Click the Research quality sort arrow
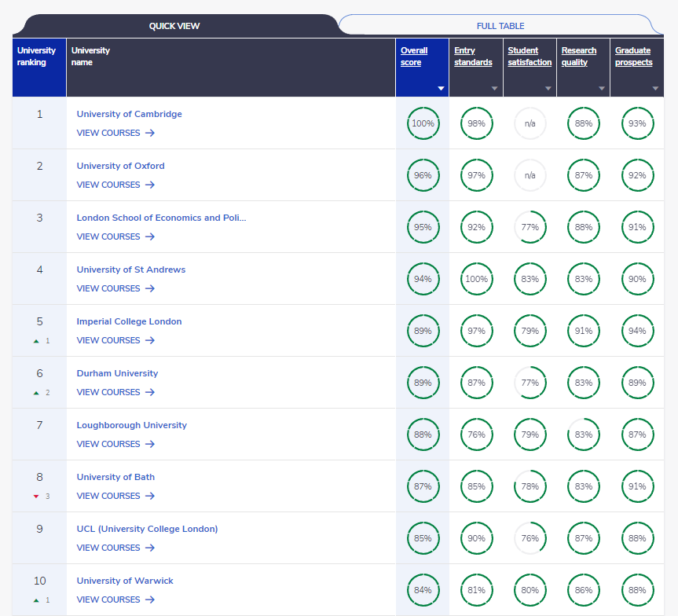This screenshot has height=616, width=678. [x=602, y=88]
